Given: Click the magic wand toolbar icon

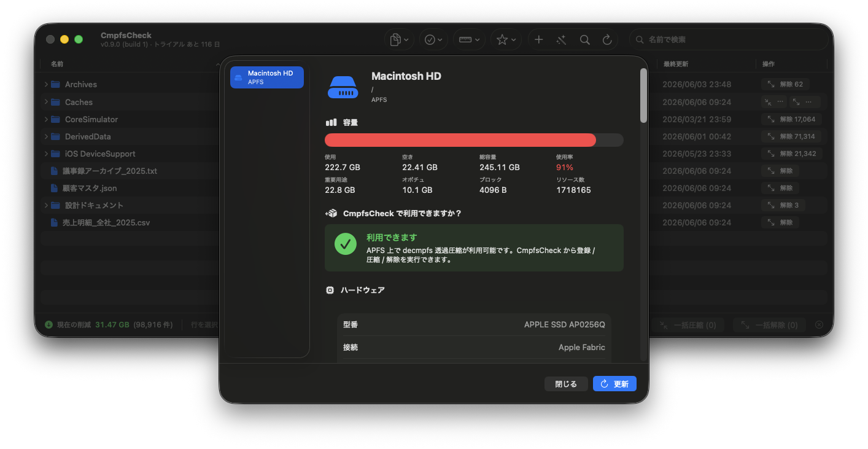Looking at the screenshot, I should click(x=561, y=40).
